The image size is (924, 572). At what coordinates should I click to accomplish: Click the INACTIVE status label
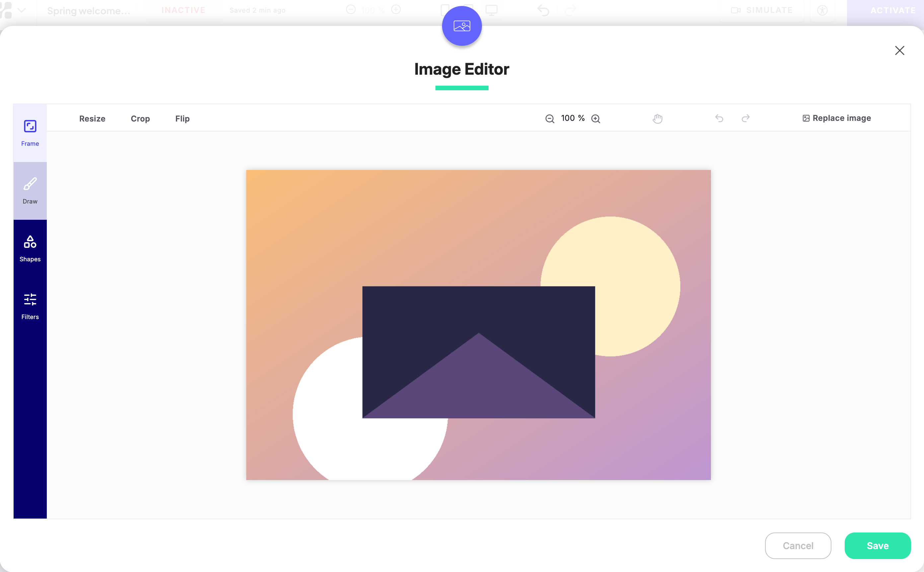pyautogui.click(x=184, y=10)
